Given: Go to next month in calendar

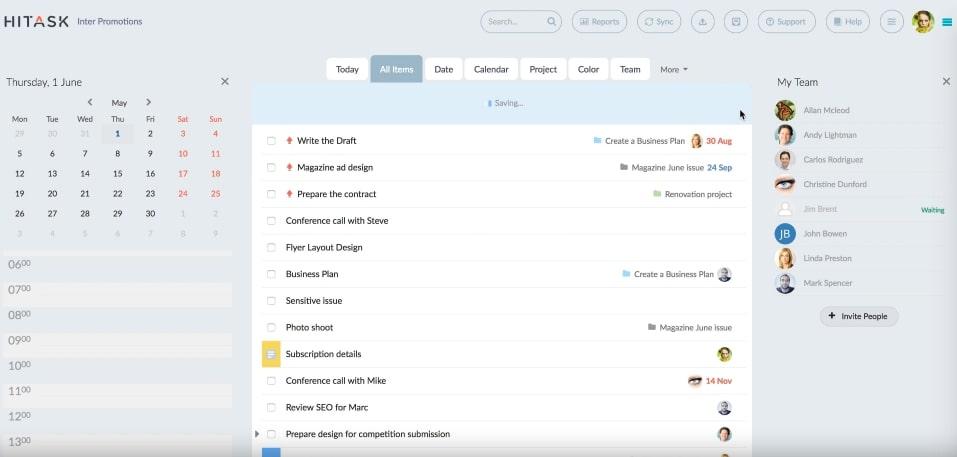Looking at the screenshot, I should click(x=148, y=103).
